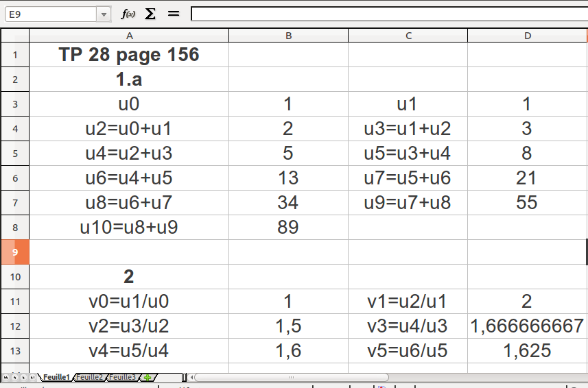Switch to the Feuille3 sheet tab
Screen dimensions: 588x388
pos(122,377)
